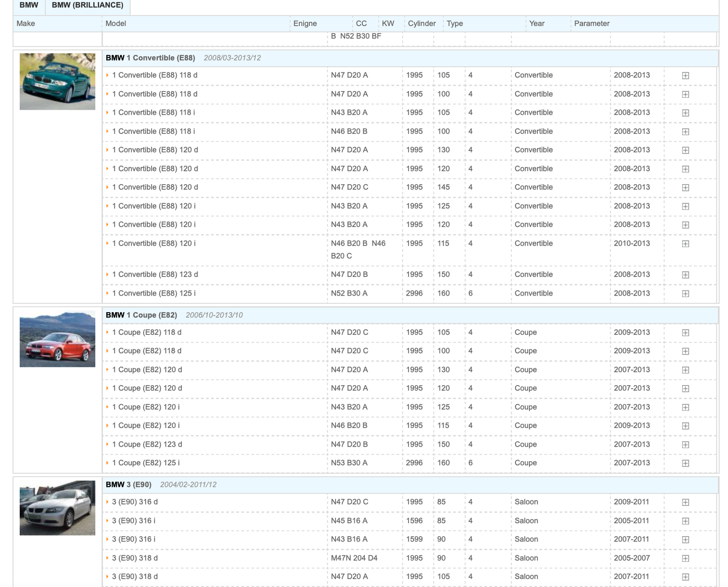Open plus icon for Convertible 120 i 120 KW
Image resolution: width=728 pixels, height=587 pixels.
coord(685,225)
